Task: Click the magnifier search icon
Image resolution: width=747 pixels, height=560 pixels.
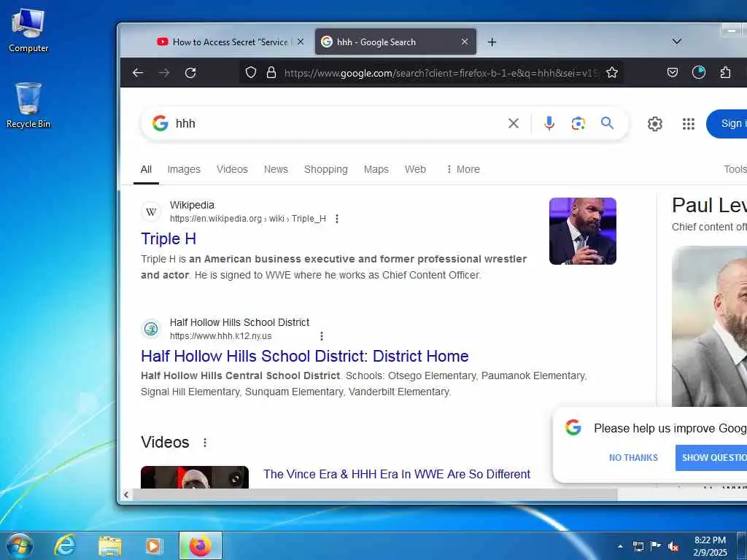Action: pos(607,122)
